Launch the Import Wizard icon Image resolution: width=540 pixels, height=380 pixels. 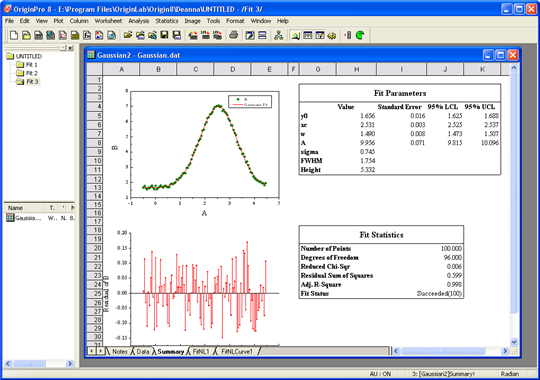click(x=193, y=35)
